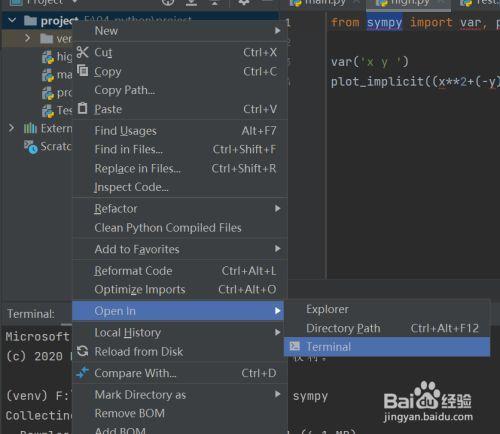
Task: Click the External Libraries icon
Action: pos(30,128)
